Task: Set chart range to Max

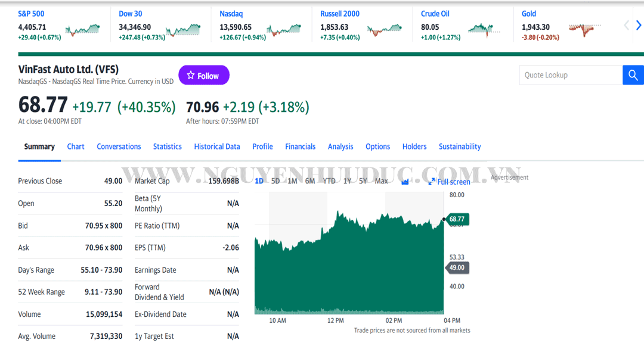Action: pos(382,181)
